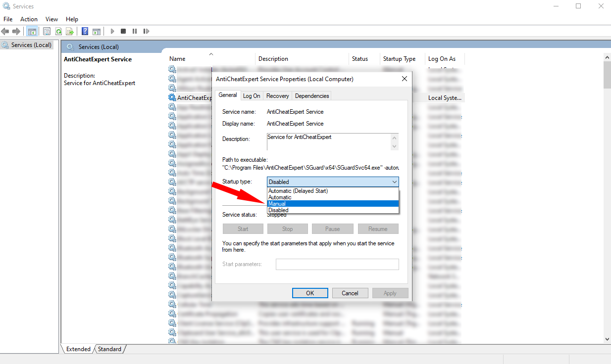Close the AntiCheatExpert Properties dialog
The image size is (611, 364).
point(404,79)
